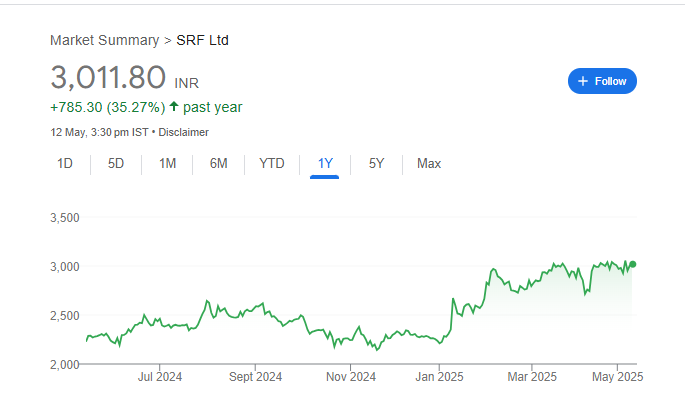Select the 1D time range tab

click(65, 163)
